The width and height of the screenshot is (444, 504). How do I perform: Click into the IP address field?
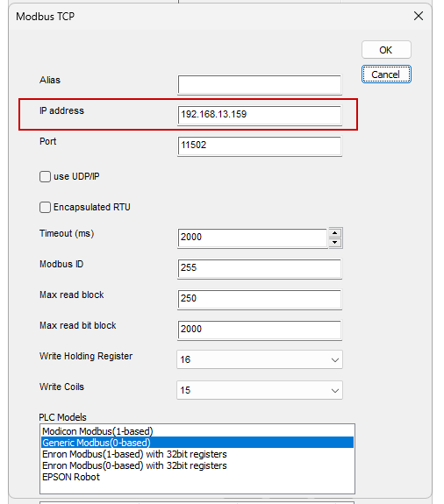(260, 115)
